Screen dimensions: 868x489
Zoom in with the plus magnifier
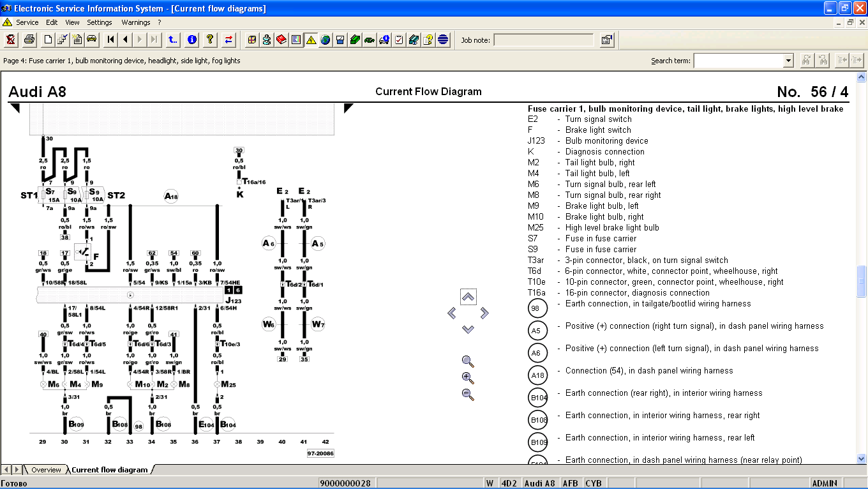pos(468,377)
